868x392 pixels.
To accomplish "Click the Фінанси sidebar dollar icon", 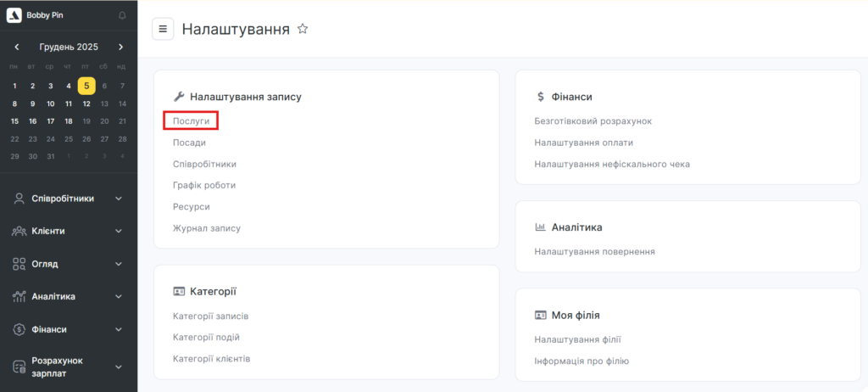I will [19, 329].
